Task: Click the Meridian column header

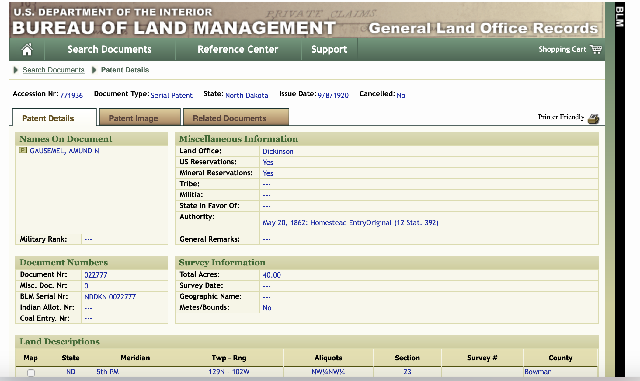Action: tap(135, 358)
